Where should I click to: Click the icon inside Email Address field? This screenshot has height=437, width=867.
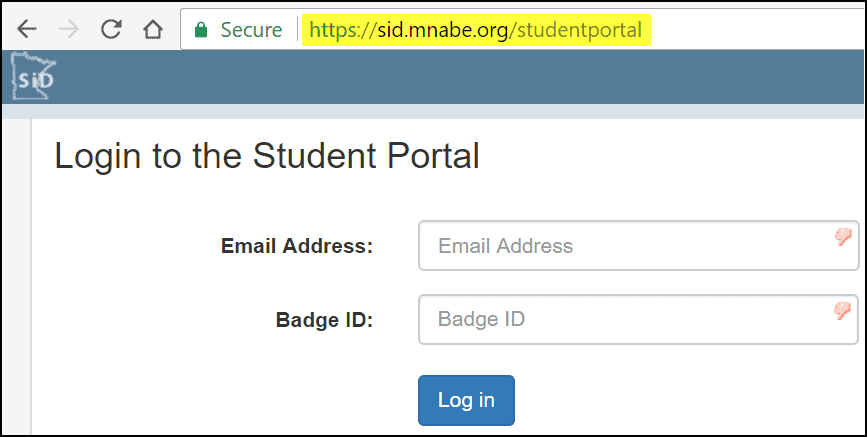pyautogui.click(x=843, y=237)
